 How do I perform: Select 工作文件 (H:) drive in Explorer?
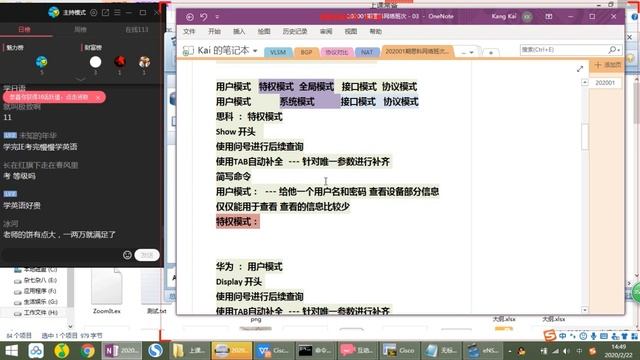[x=36, y=313]
